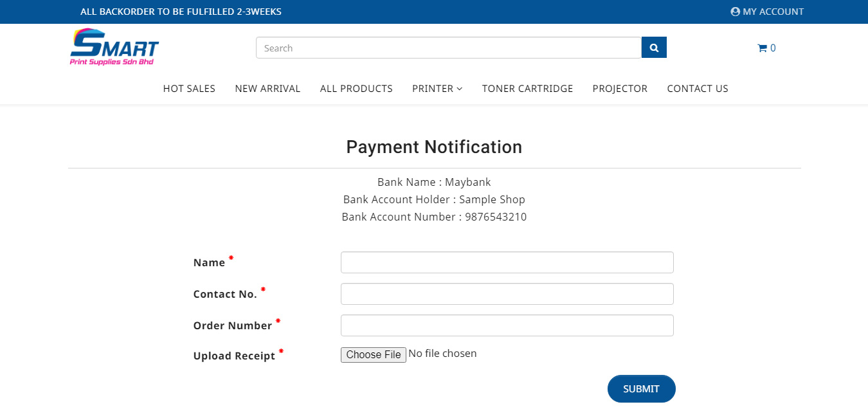Submit the payment notification form
Screen dimensions: 868x418
coord(642,389)
